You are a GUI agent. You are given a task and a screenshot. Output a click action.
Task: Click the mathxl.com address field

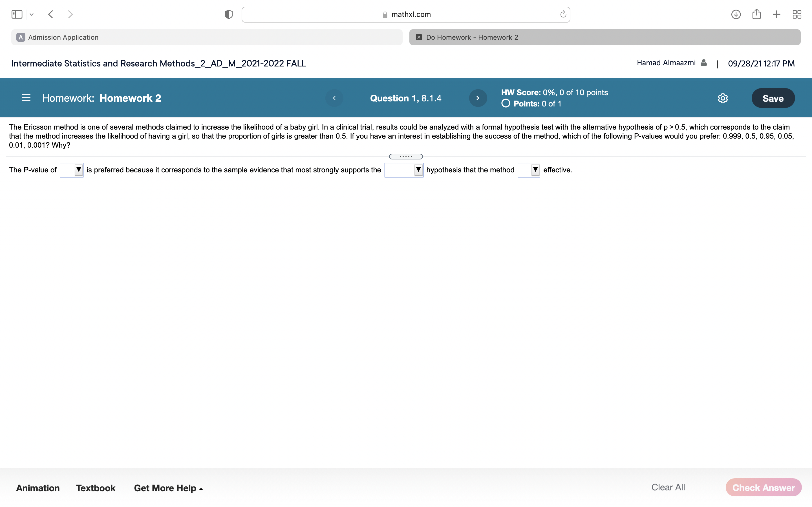pyautogui.click(x=405, y=14)
